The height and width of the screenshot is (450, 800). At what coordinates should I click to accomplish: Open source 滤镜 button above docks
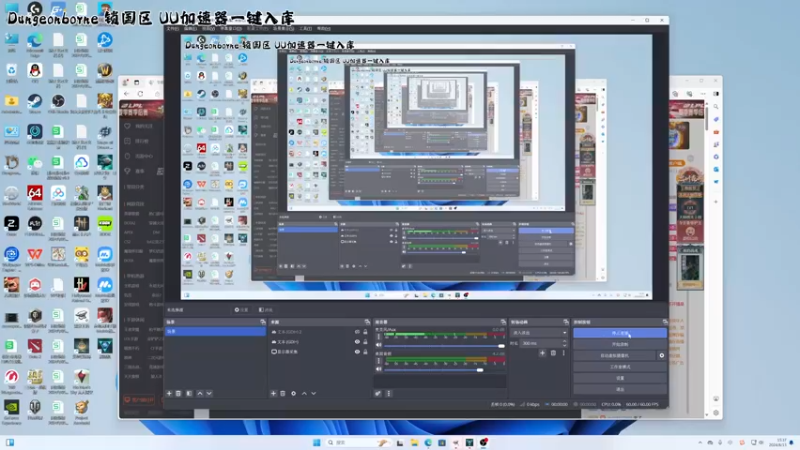coord(266,310)
